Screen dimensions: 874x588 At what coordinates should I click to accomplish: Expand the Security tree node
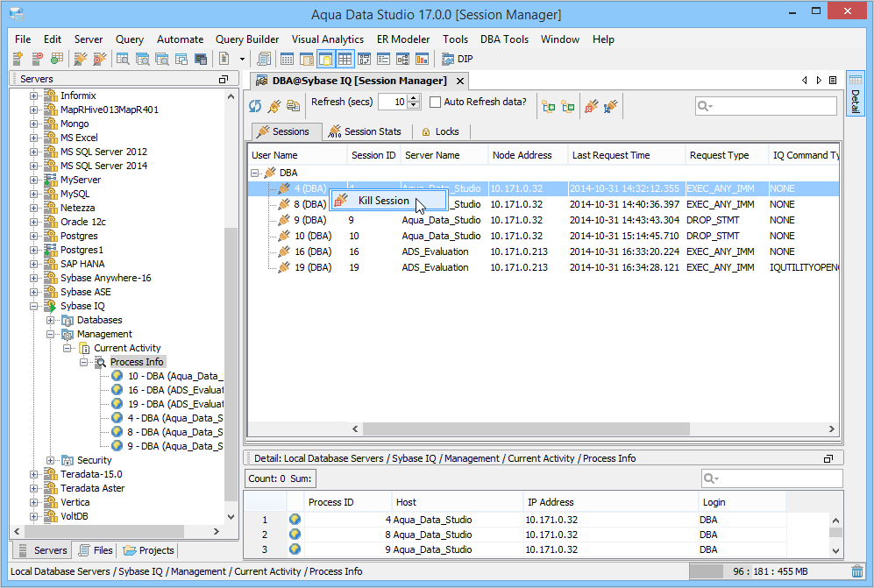pyautogui.click(x=51, y=460)
